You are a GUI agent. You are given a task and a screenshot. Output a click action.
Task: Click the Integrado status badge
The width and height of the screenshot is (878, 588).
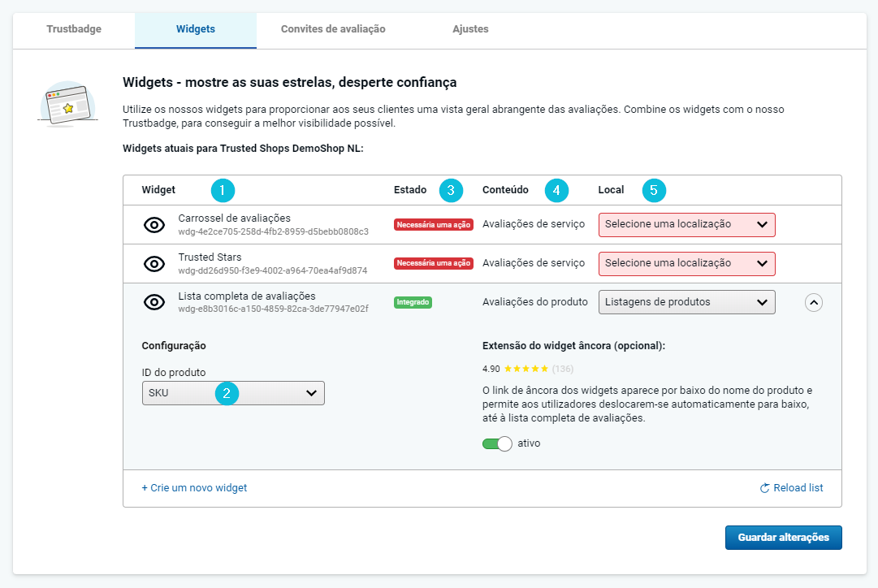tap(413, 302)
